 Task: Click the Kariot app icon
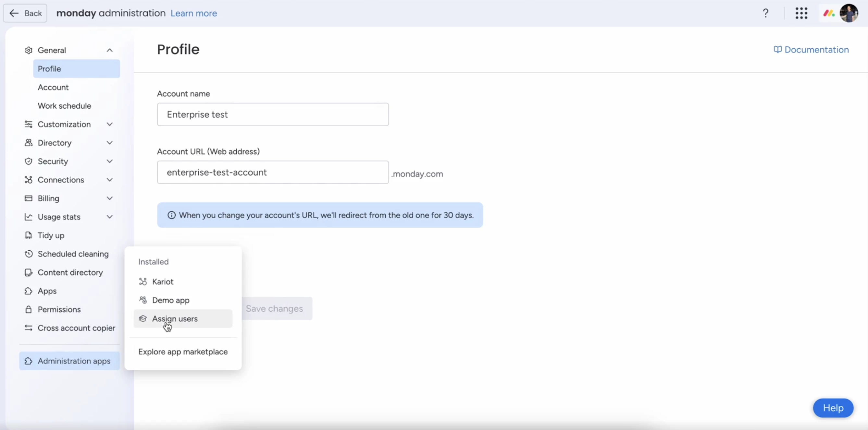(143, 281)
